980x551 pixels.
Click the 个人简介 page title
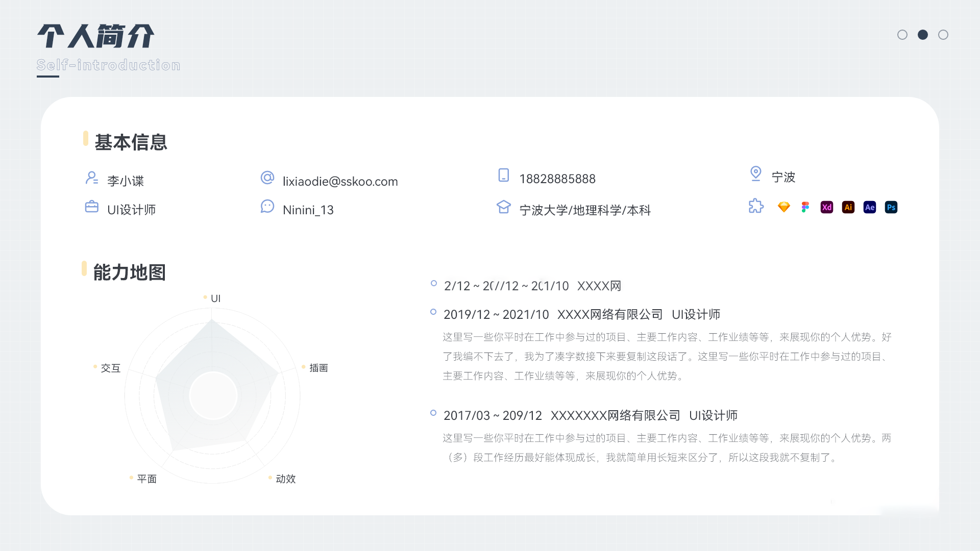95,36
